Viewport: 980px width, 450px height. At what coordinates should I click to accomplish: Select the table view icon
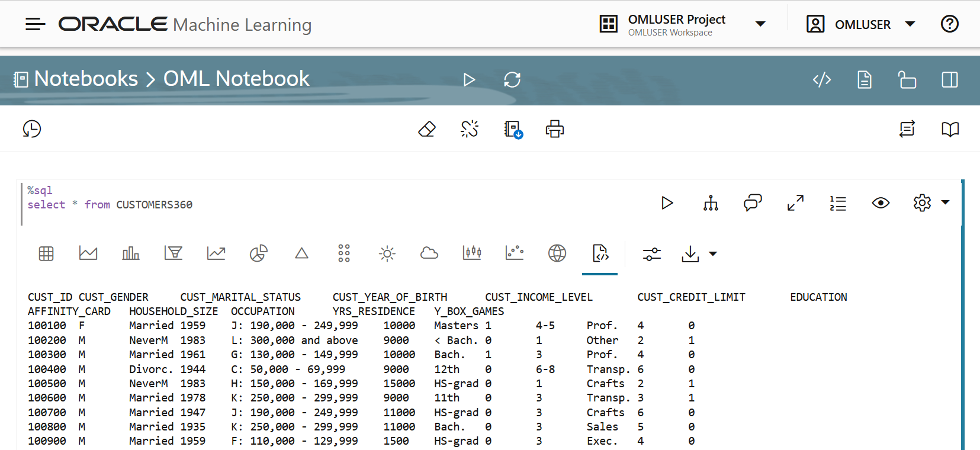pos(46,253)
